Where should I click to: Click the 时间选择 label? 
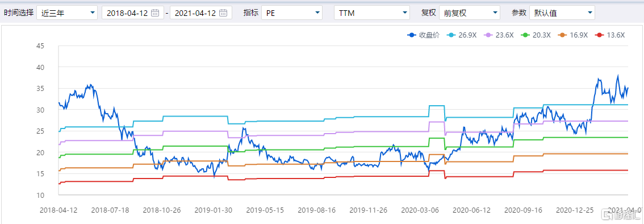[x=19, y=13]
